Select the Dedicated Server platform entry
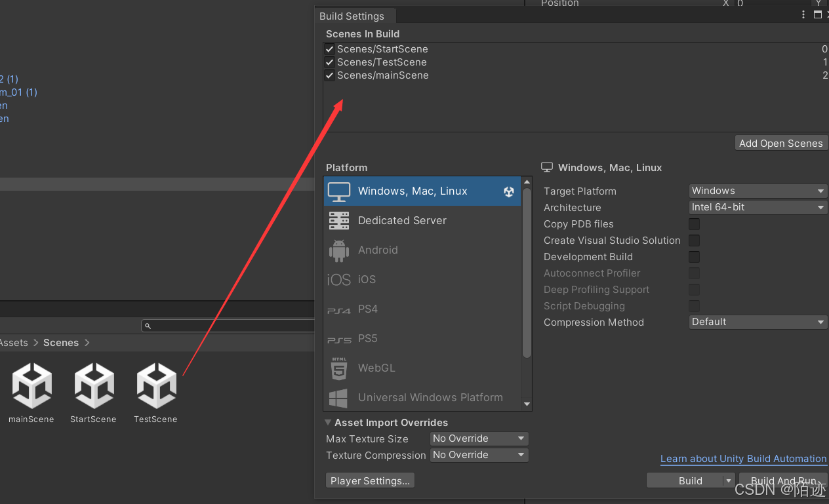Screen dimensions: 829x504 (422, 221)
